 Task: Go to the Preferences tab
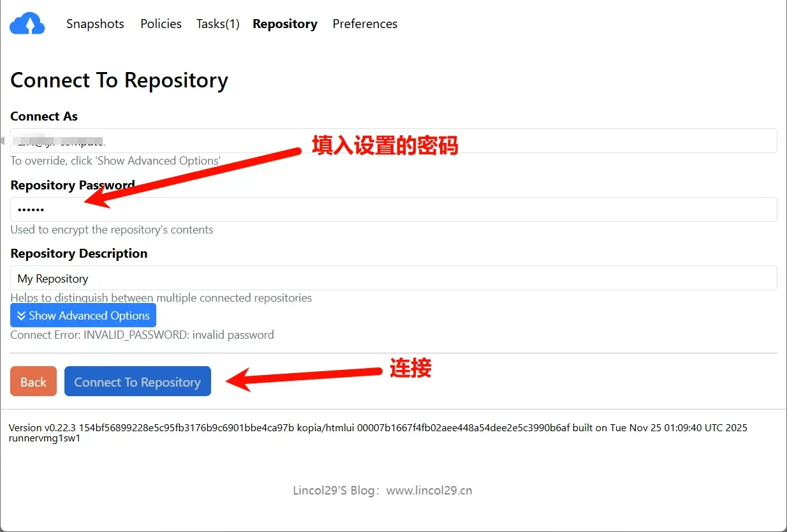[365, 24]
